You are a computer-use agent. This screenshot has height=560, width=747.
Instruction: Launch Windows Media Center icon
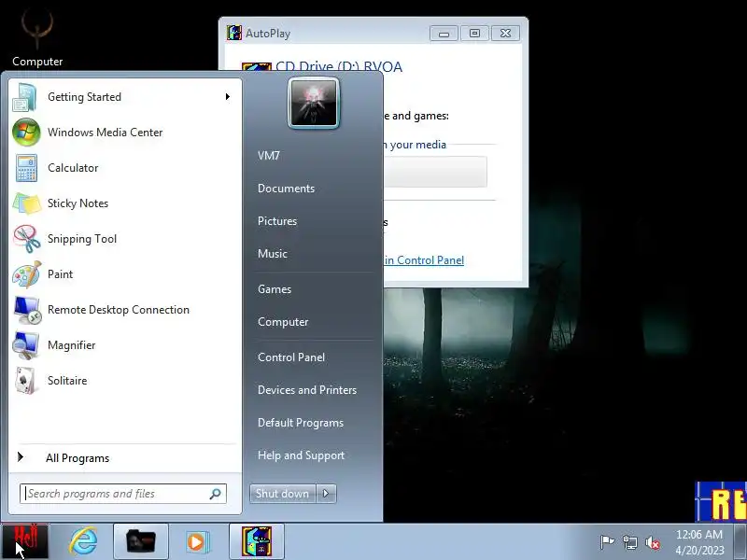[x=26, y=133]
